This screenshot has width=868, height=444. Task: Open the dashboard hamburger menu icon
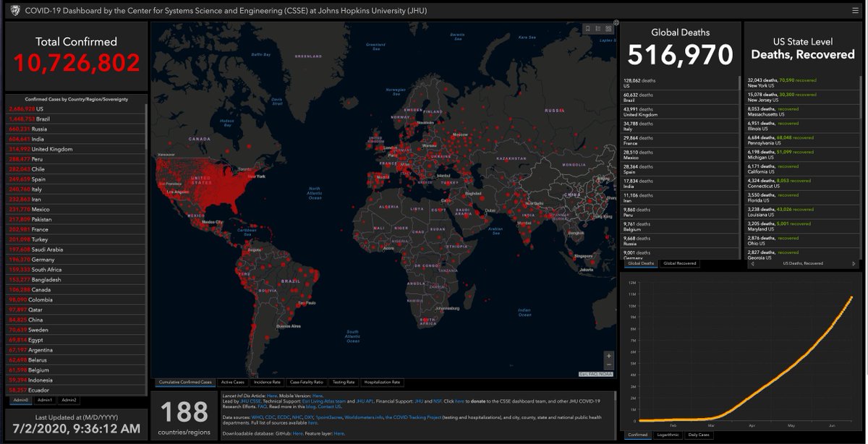tap(856, 10)
